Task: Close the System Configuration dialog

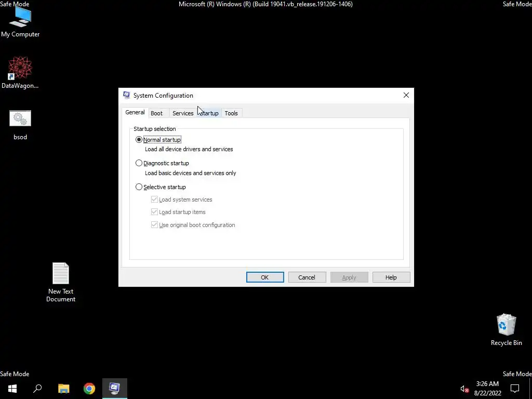Action: [x=406, y=96]
